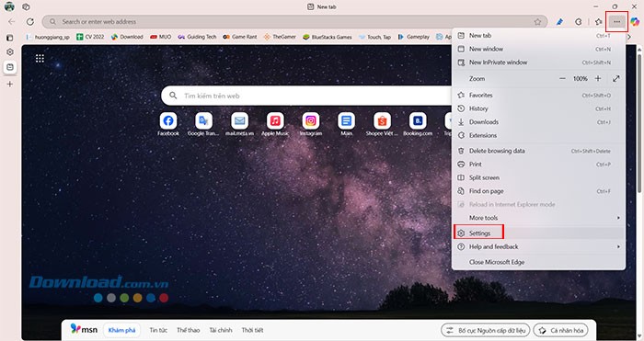
Task: Click the address bar search field
Action: [x=294, y=22]
